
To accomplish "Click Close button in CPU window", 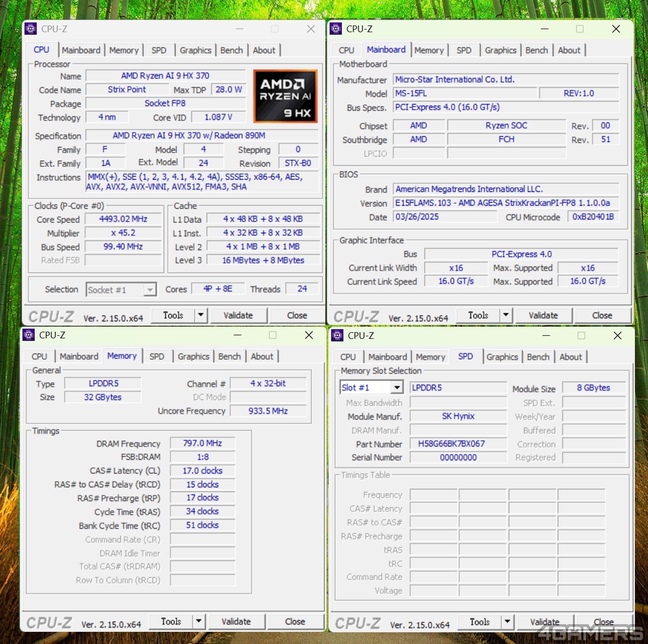I will click(297, 315).
